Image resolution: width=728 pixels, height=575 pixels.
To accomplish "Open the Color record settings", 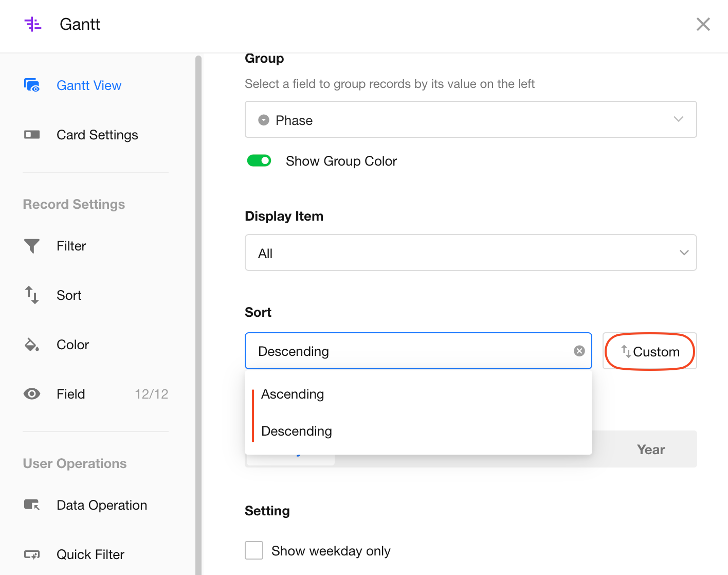I will click(72, 345).
